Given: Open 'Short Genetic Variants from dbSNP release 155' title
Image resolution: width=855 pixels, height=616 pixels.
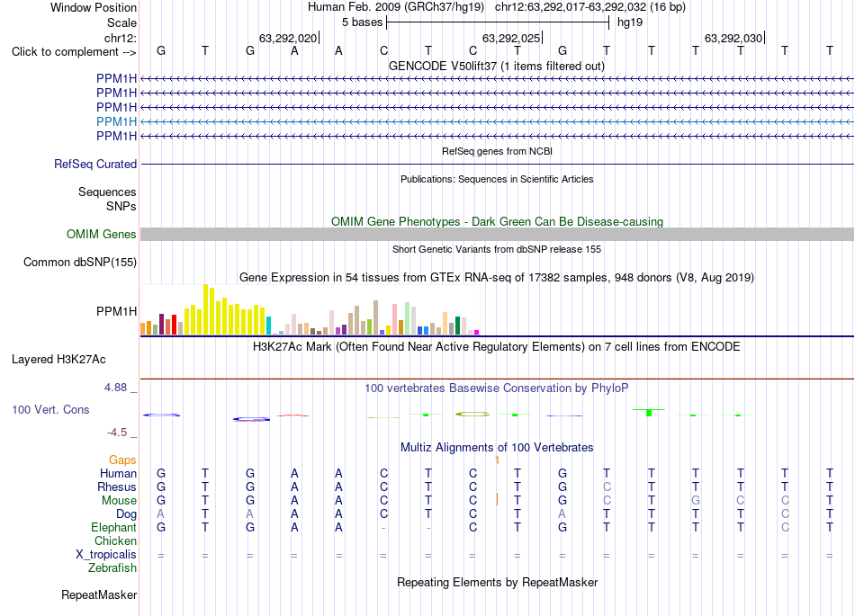Looking at the screenshot, I should [x=497, y=249].
